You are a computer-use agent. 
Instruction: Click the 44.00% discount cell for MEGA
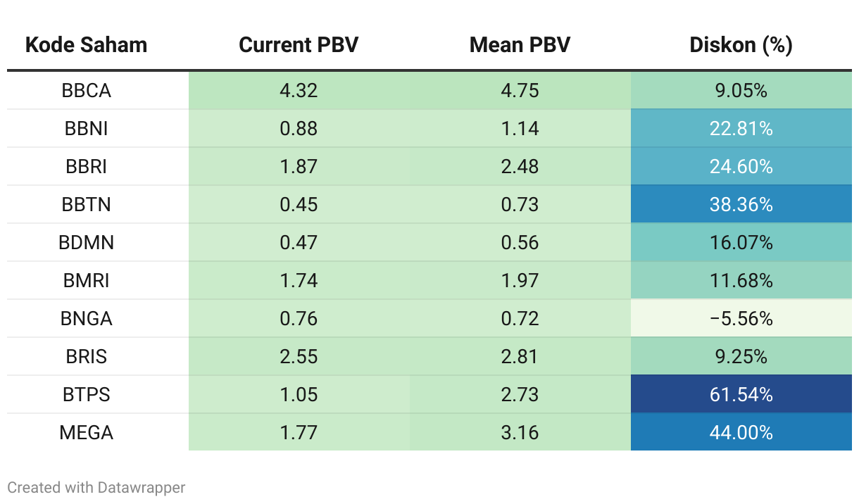point(741,432)
